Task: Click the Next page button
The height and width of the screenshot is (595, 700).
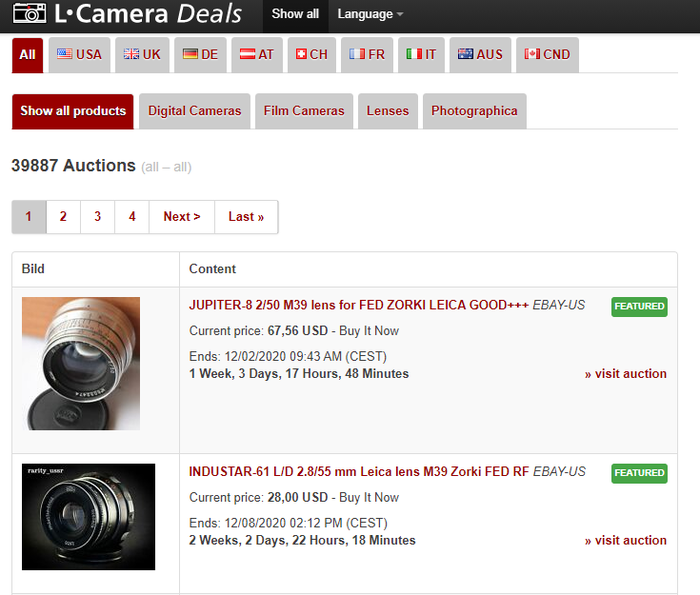Action: 182,217
